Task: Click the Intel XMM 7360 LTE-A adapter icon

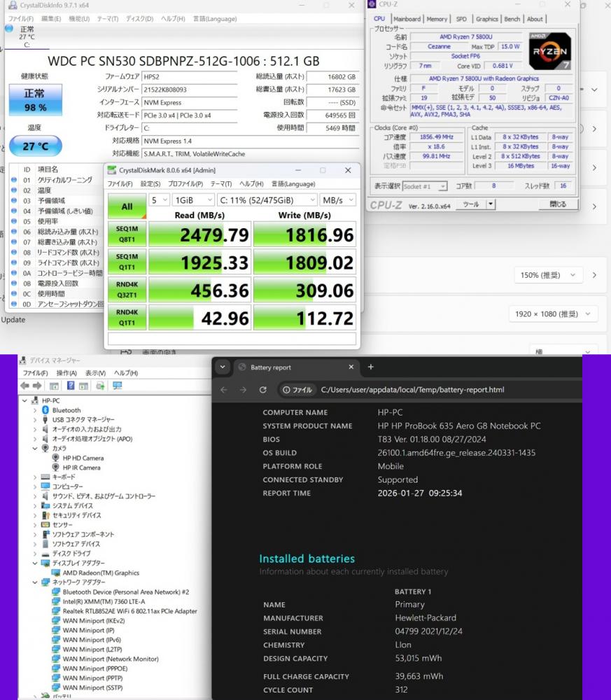Action: (56, 601)
